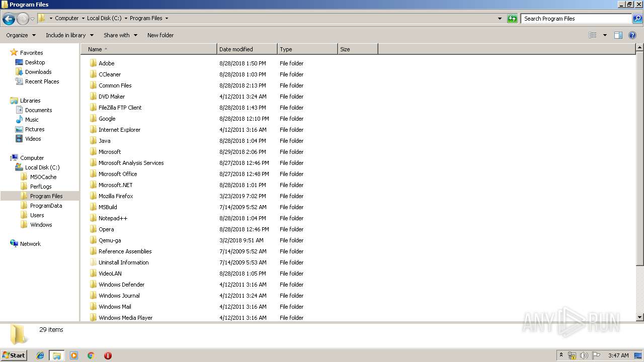The width and height of the screenshot is (644, 362).
Task: Launch Internet Explorer from taskbar
Action: tap(40, 355)
